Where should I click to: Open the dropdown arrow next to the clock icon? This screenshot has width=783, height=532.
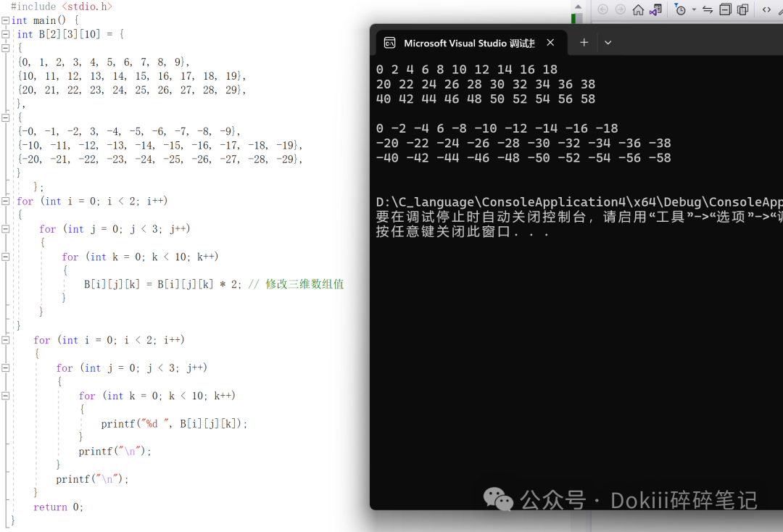(x=694, y=10)
